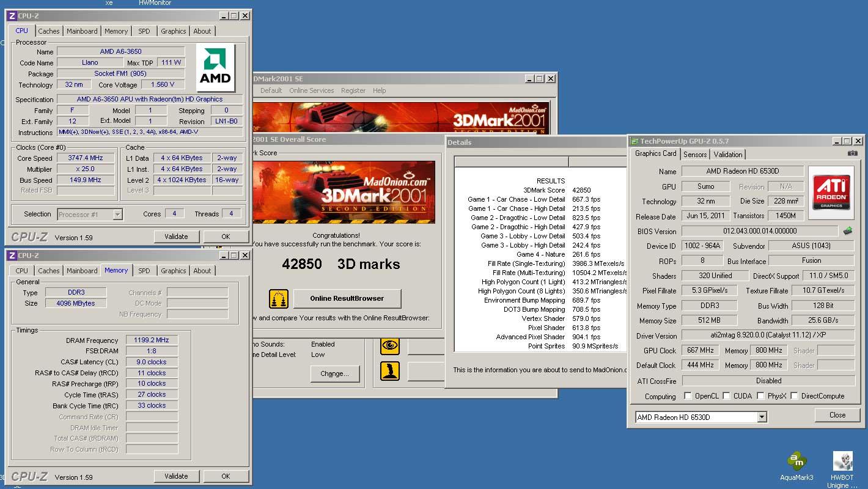Click the BIOS save chip icon in GPU-Z
The width and height of the screenshot is (868, 489).
click(848, 231)
